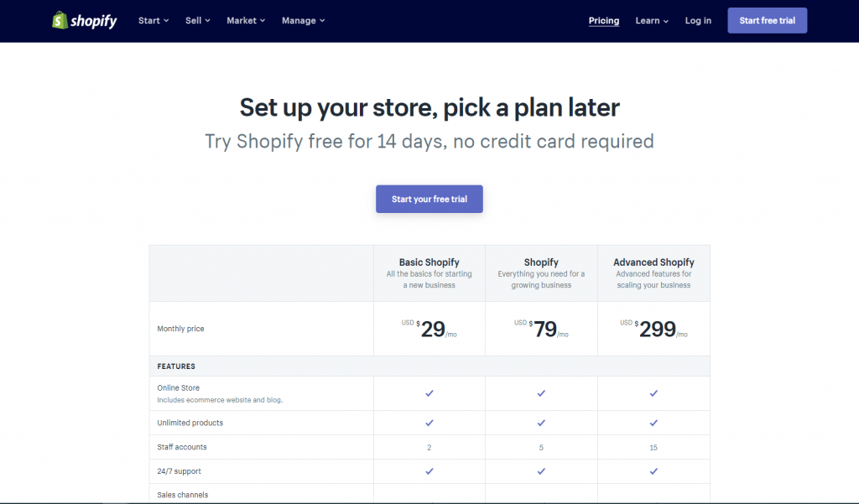
Task: Select the Basic Shopify plan heading
Action: 429,262
